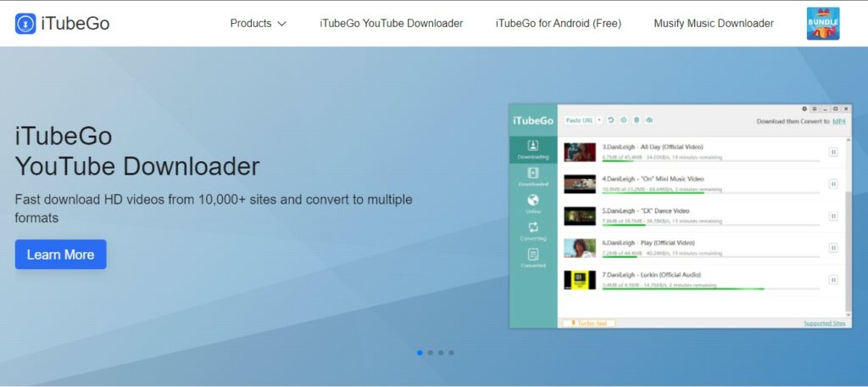
Task: Click the "Fast download HD videos" description text
Action: tap(214, 209)
